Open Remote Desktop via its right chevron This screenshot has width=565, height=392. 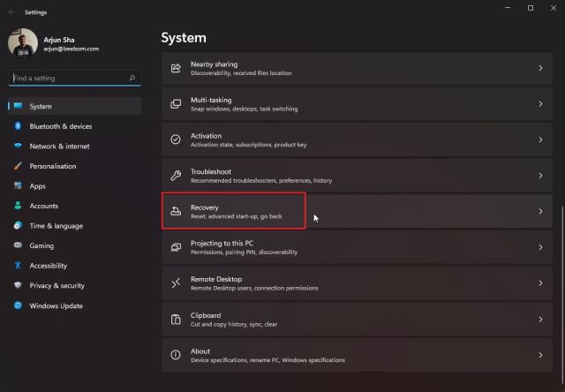[x=540, y=283]
